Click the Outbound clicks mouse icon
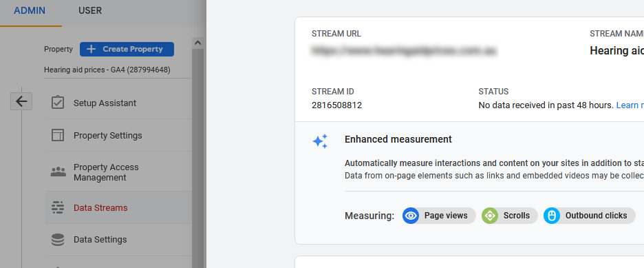644x268 pixels. pyautogui.click(x=552, y=216)
